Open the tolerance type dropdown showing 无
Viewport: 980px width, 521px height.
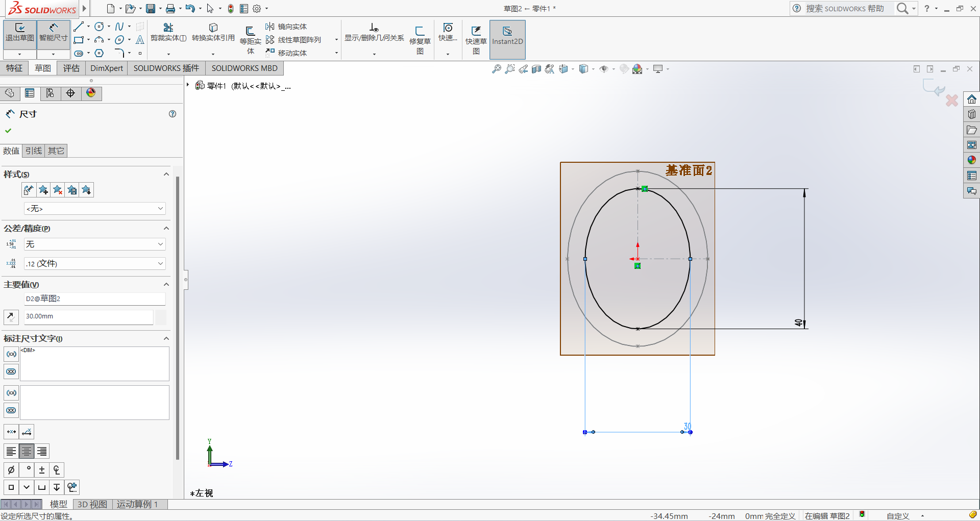[x=95, y=244]
